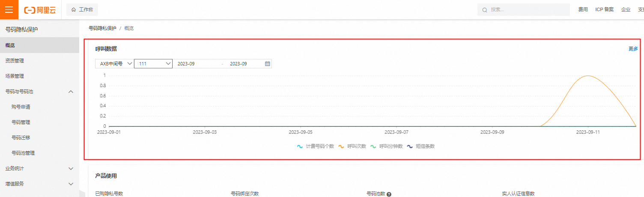Open the calendar date picker icon
Viewport: 644px width, 197px height.
click(268, 64)
